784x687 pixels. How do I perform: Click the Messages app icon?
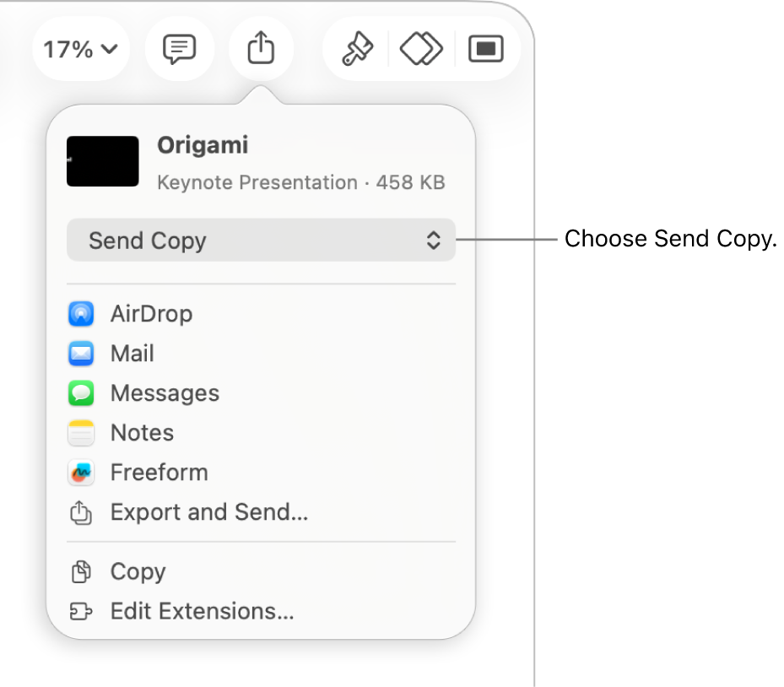point(80,392)
